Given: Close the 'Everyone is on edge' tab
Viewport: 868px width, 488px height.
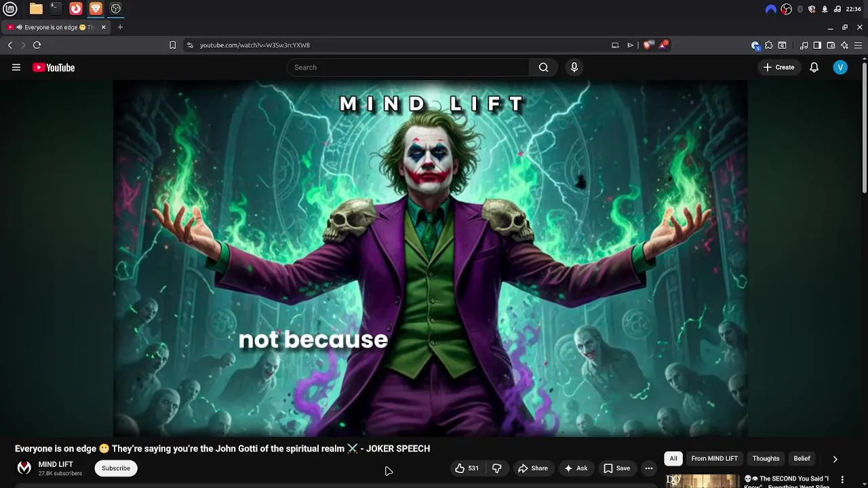Looking at the screenshot, I should (103, 27).
